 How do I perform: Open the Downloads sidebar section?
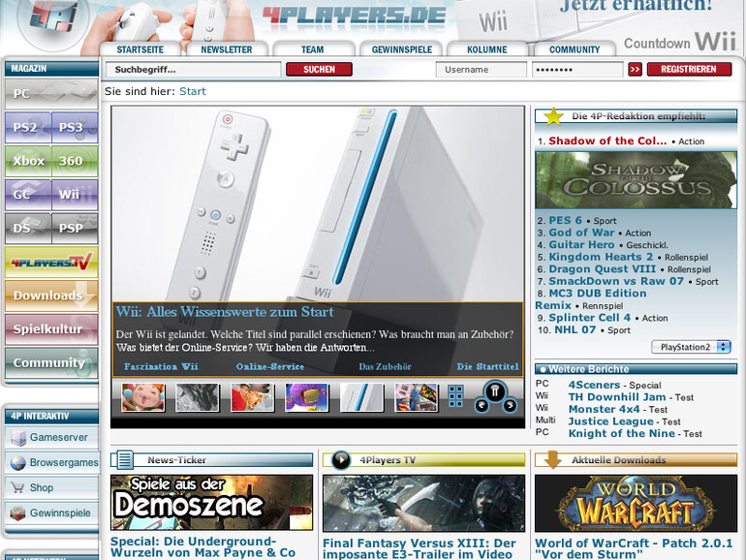[51, 296]
